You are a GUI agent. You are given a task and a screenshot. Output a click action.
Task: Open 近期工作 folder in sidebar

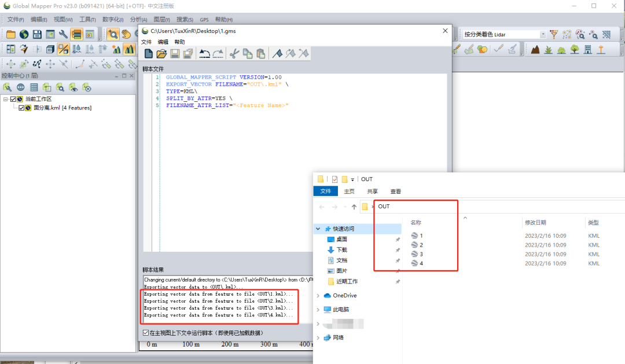click(x=347, y=281)
